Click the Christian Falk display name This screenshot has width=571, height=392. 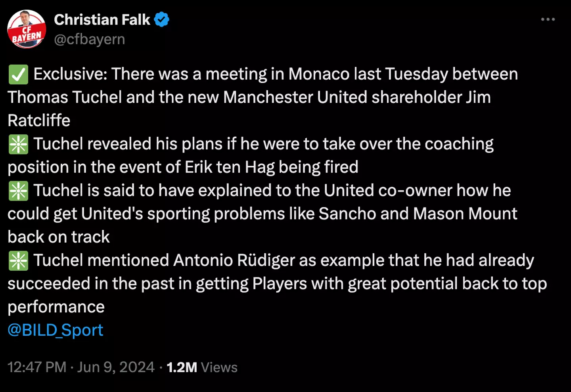tap(102, 19)
